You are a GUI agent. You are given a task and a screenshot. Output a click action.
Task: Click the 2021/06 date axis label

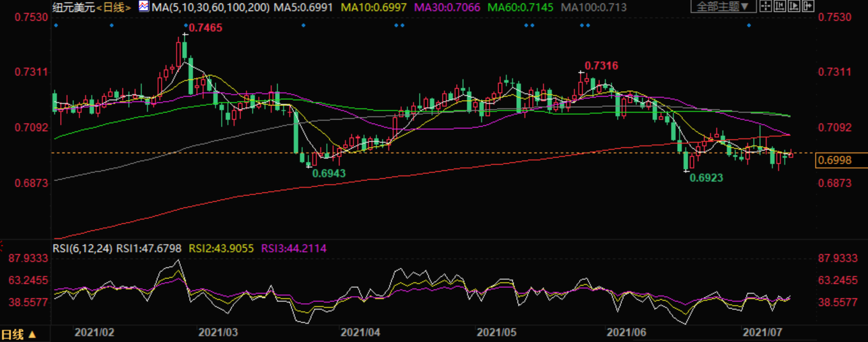coord(627,332)
